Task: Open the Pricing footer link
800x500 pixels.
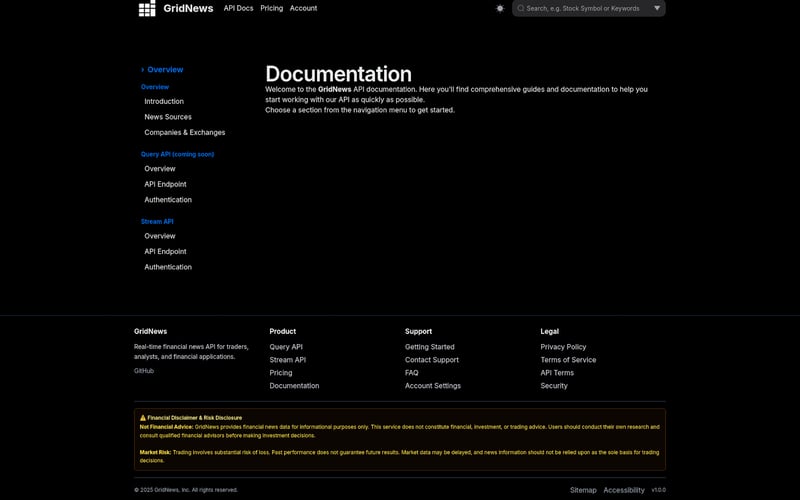Action: coord(281,373)
